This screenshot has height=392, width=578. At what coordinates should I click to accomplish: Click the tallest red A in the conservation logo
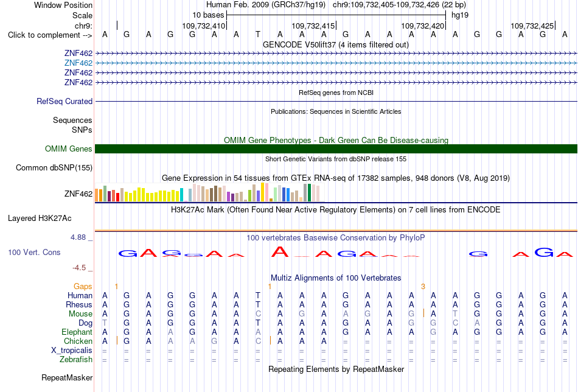point(280,252)
